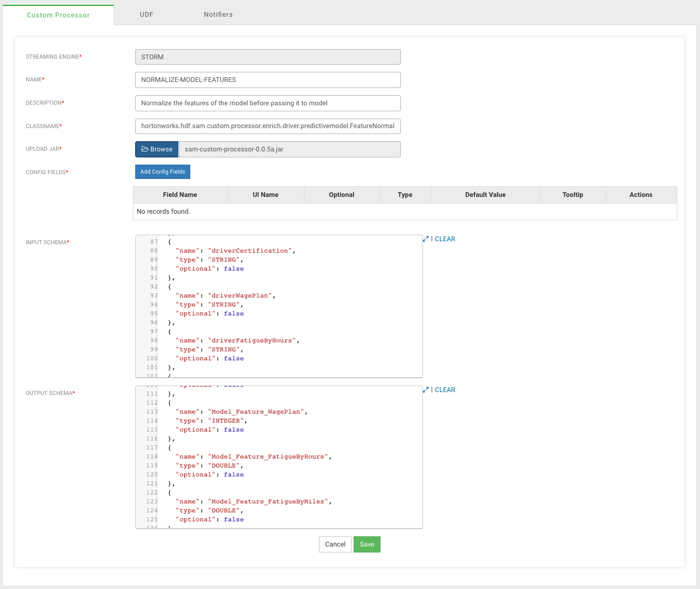Click the uploaded jar filename field
This screenshot has height=589, width=700.
pos(290,149)
